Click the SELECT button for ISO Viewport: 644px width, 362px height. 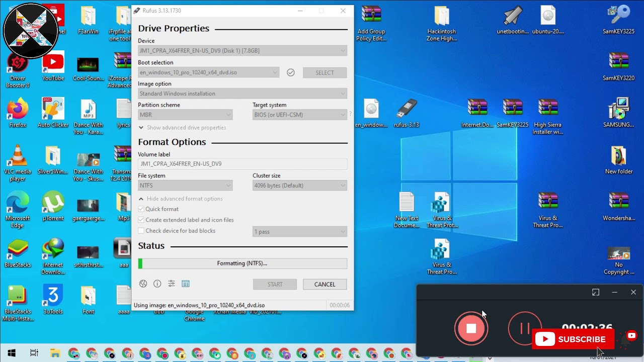click(325, 72)
